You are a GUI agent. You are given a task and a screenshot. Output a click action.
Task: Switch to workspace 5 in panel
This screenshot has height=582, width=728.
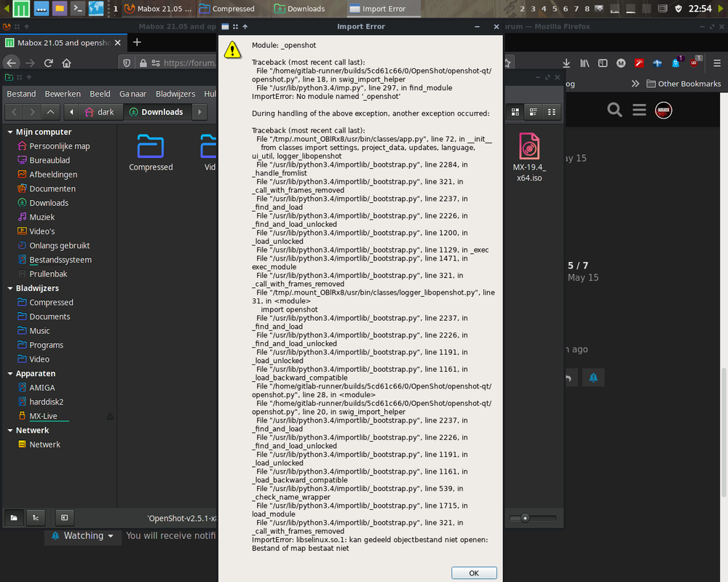554,9
